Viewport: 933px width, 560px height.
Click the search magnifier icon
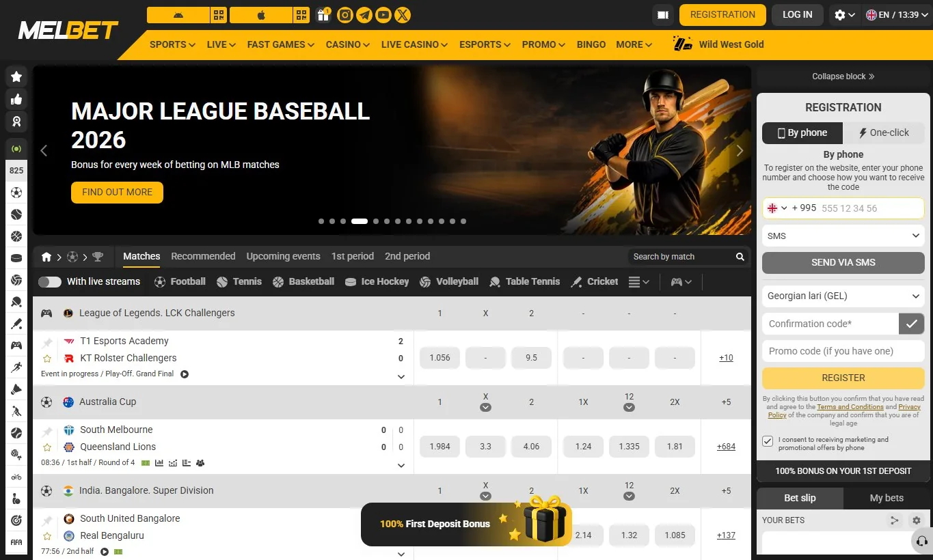(x=740, y=257)
